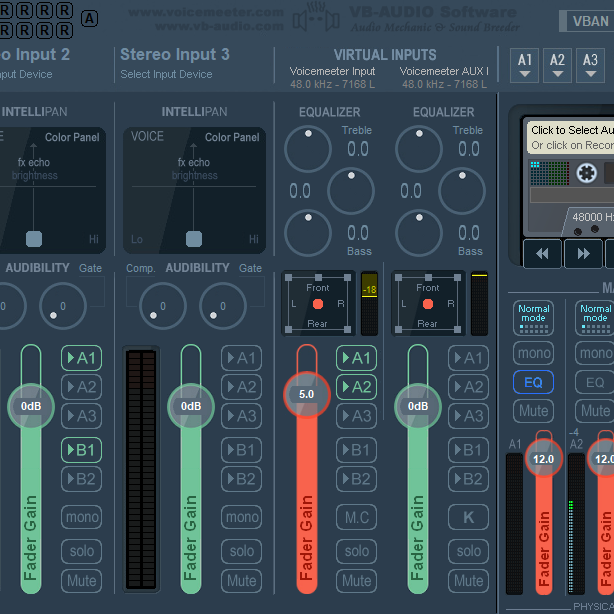The width and height of the screenshot is (614, 614).
Task: Toggle B2 routing on Stereo Input 3
Action: coord(242,479)
